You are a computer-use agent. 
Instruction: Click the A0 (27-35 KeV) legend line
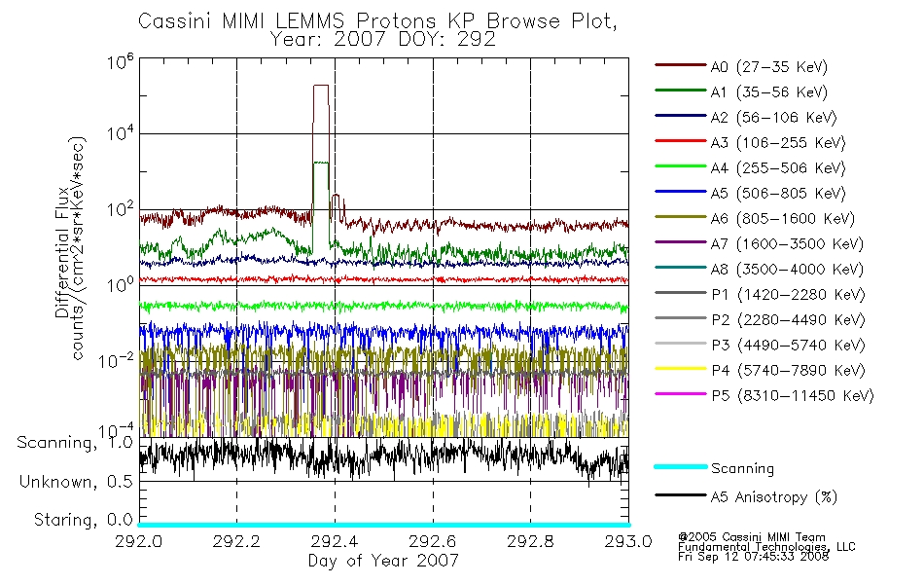[681, 65]
